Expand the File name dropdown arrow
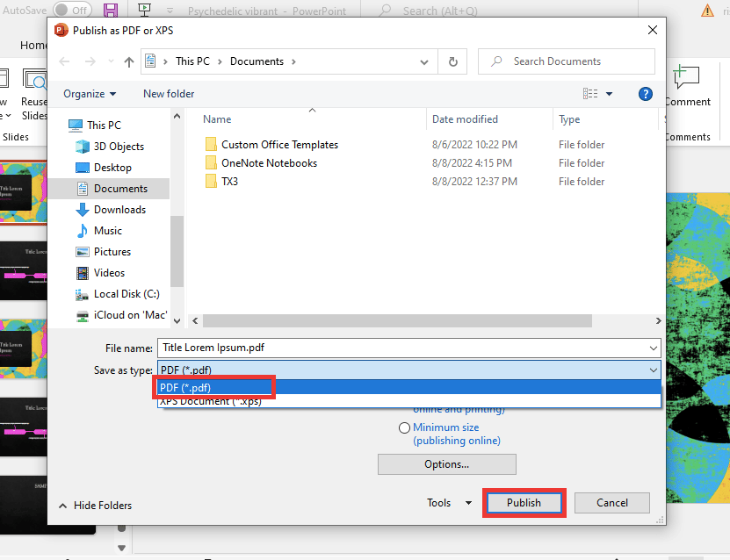Screen dimensions: 730x560 [x=654, y=348]
